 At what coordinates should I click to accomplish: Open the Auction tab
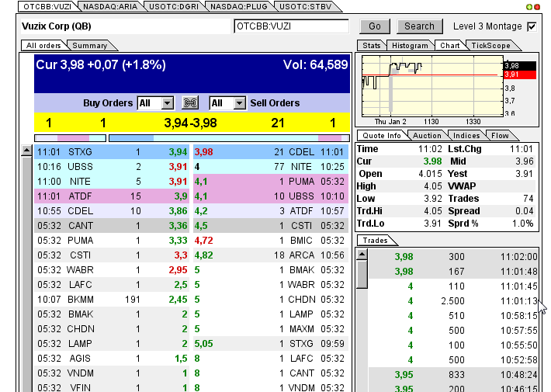(427, 135)
